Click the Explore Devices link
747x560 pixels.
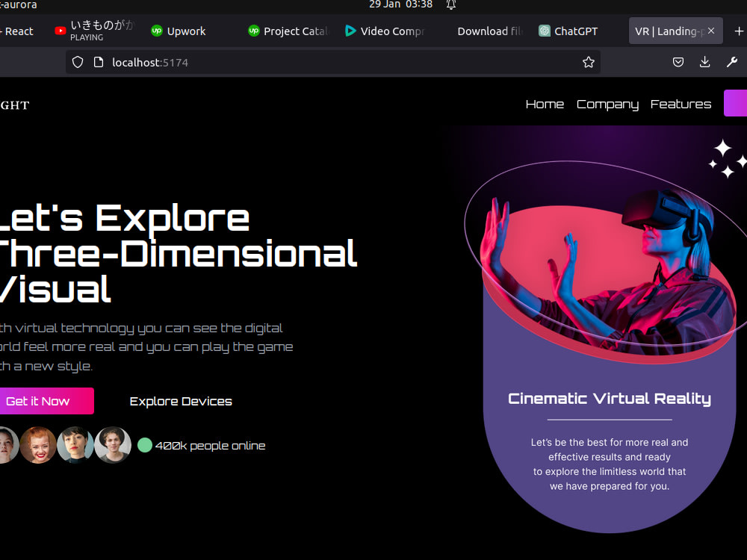181,402
